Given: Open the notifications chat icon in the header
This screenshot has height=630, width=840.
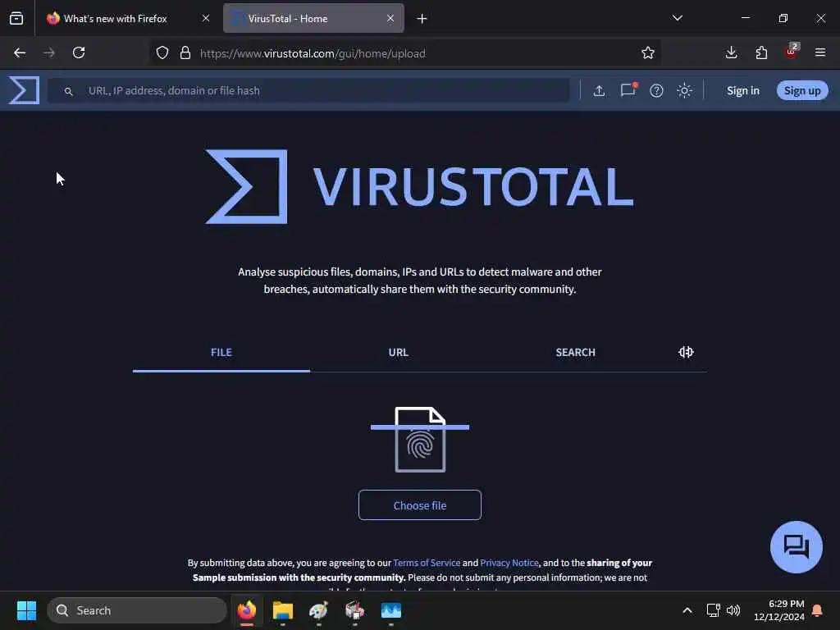Looking at the screenshot, I should tap(628, 90).
